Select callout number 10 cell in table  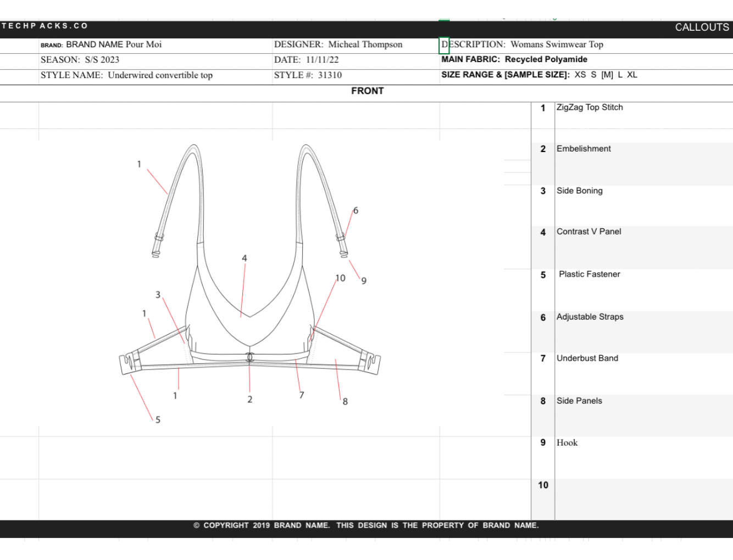(543, 499)
